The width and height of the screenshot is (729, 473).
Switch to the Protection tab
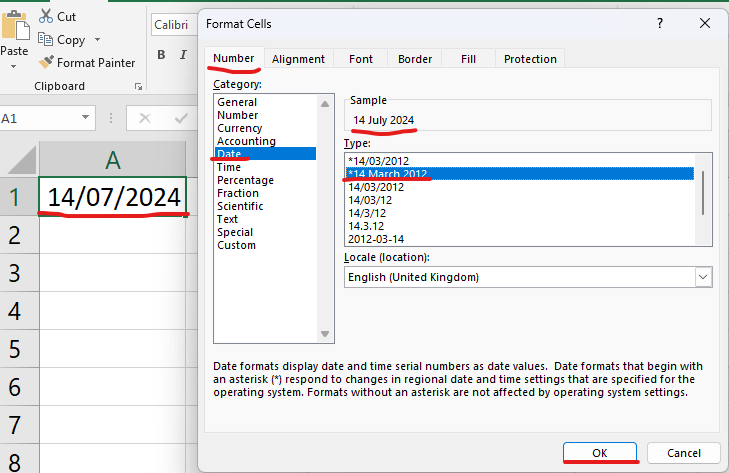pos(530,59)
